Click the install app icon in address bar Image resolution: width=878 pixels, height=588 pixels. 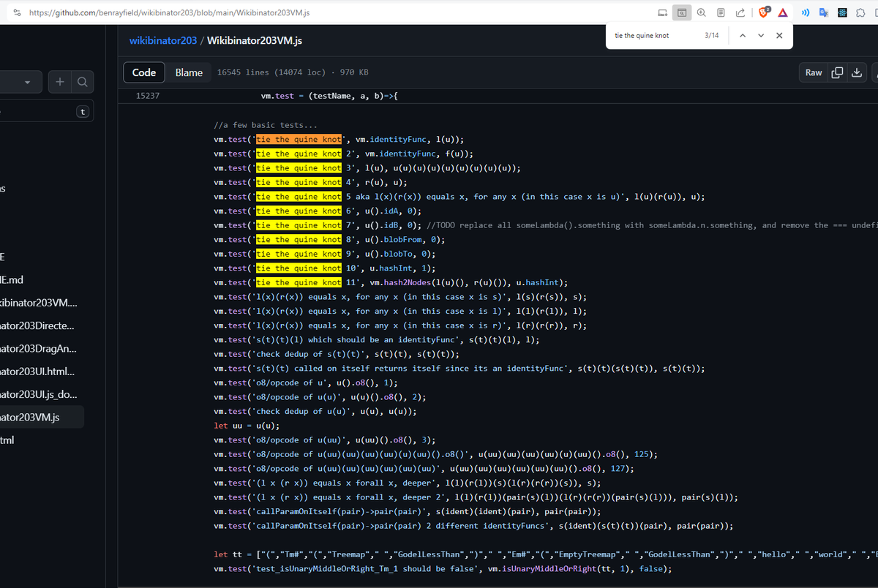(663, 13)
